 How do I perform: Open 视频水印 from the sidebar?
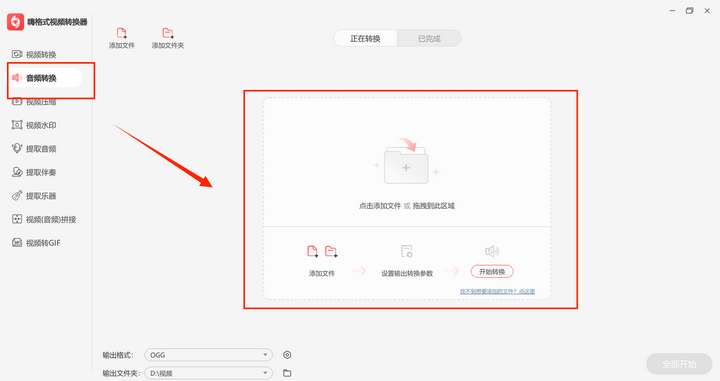34,125
